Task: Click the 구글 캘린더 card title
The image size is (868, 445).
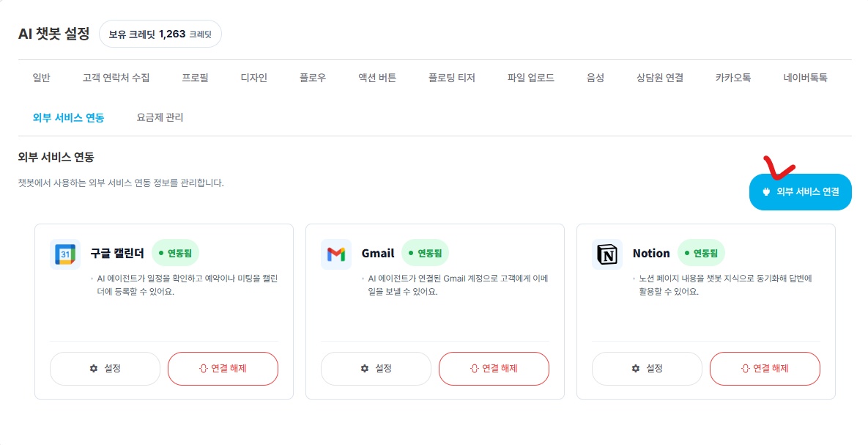Action: pos(116,253)
